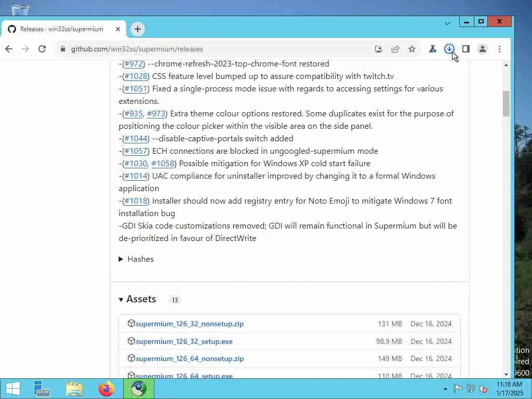The height and width of the screenshot is (399, 532).
Task: Open issue link #1044
Action: point(136,139)
